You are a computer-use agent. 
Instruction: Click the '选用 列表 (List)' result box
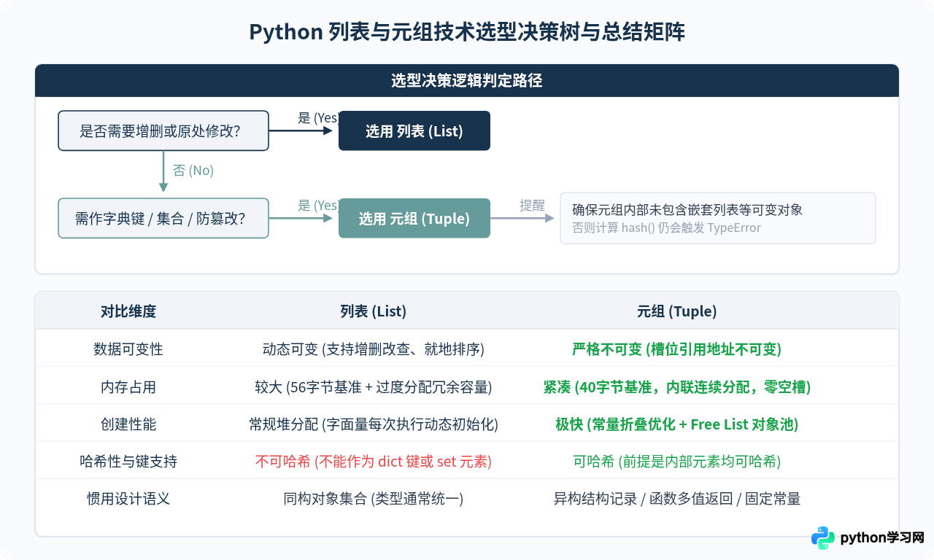pyautogui.click(x=414, y=131)
